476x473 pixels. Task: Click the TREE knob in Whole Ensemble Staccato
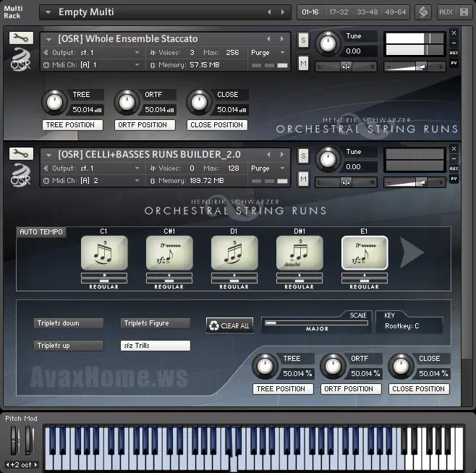click(x=54, y=102)
